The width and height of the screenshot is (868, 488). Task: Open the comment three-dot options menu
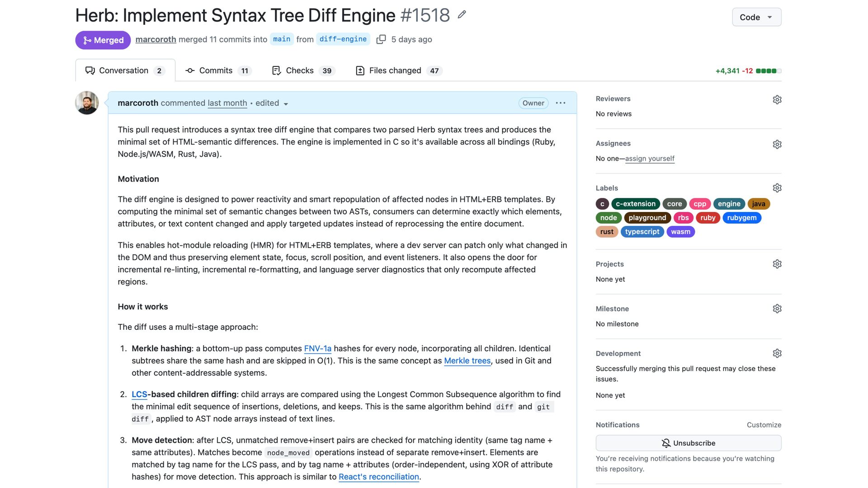561,103
